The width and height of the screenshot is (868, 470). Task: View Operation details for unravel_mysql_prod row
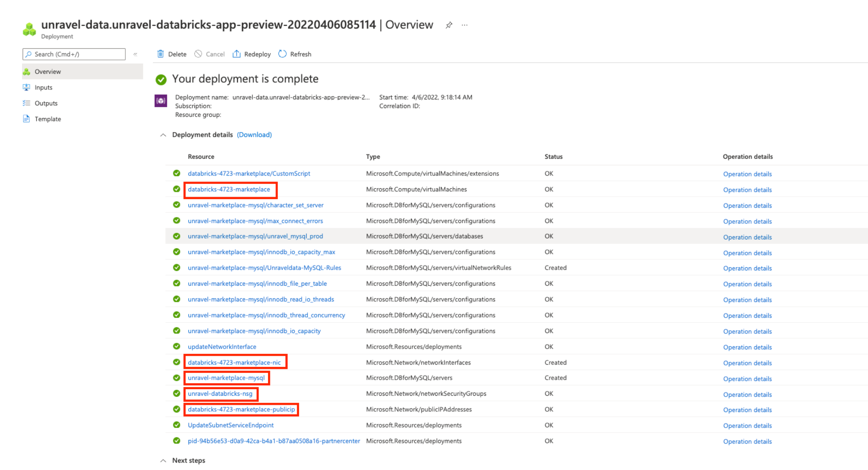[x=747, y=237]
